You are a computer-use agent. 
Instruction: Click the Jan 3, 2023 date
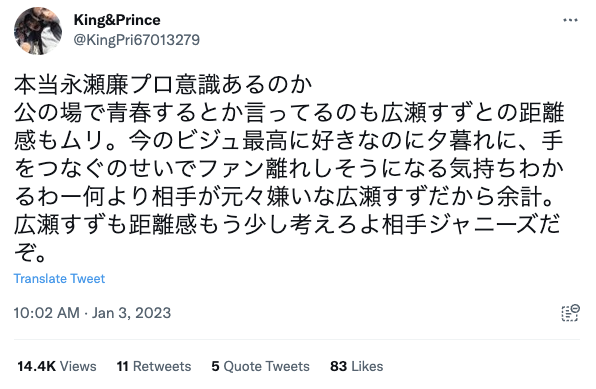(132, 313)
